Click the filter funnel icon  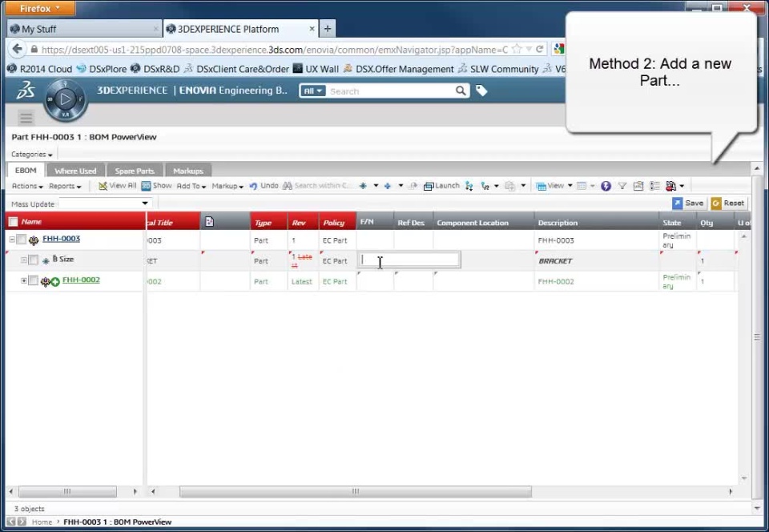[x=622, y=186]
